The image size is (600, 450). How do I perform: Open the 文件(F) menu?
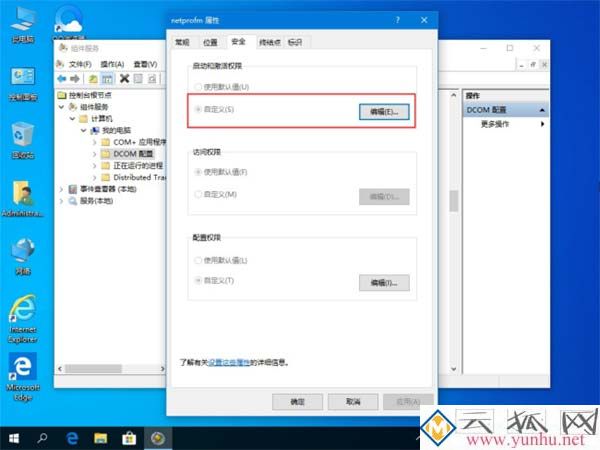pos(80,64)
